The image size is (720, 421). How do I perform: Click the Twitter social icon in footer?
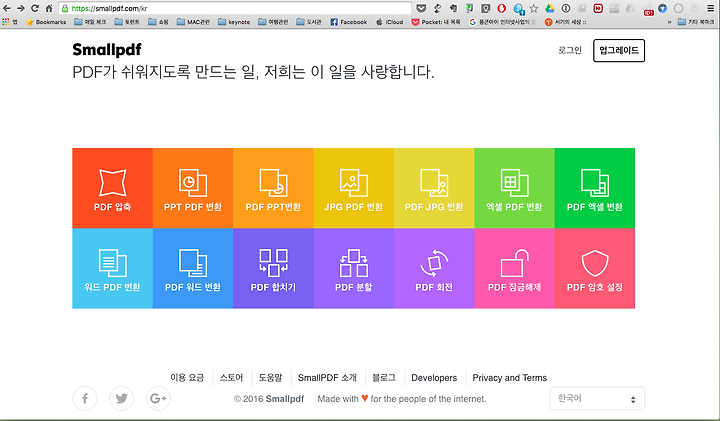point(122,399)
